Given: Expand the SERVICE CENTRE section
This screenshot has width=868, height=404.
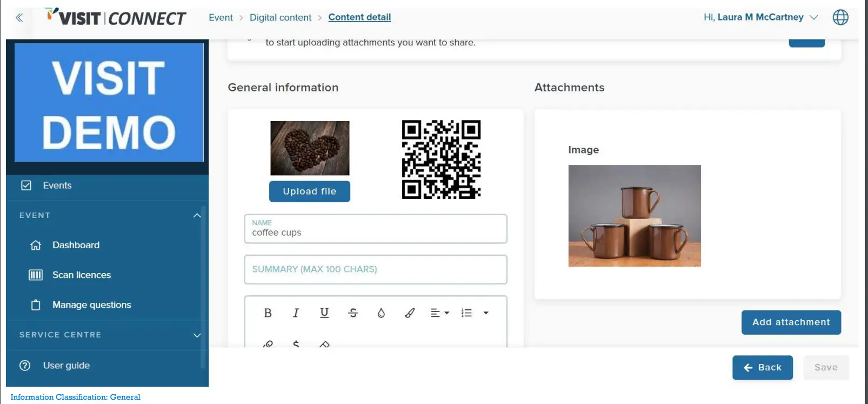Looking at the screenshot, I should coord(197,335).
